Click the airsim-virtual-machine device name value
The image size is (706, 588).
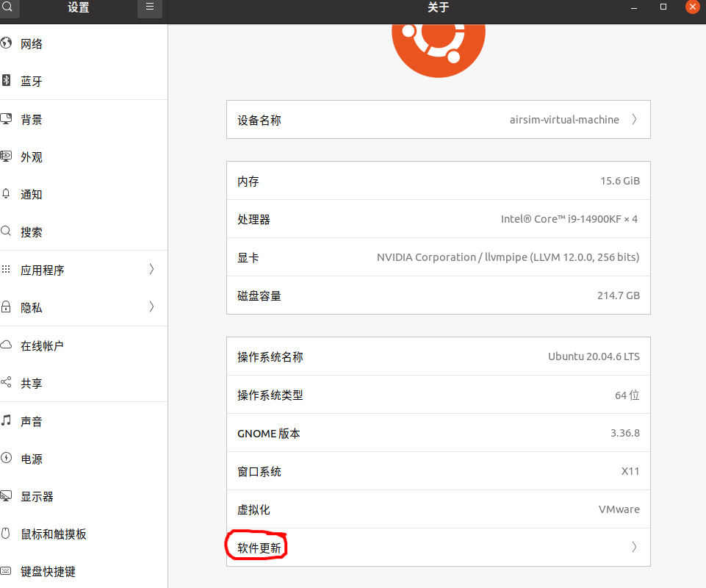click(x=564, y=119)
